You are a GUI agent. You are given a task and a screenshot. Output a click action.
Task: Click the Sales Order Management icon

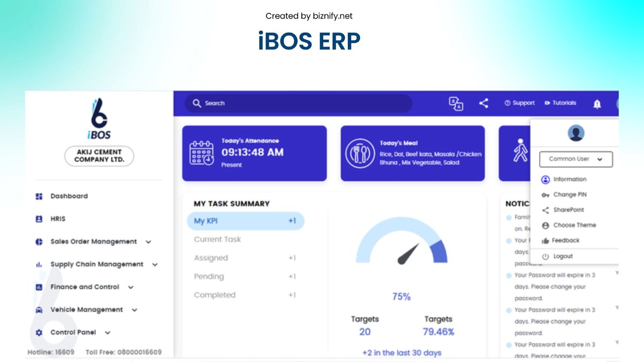click(x=39, y=241)
